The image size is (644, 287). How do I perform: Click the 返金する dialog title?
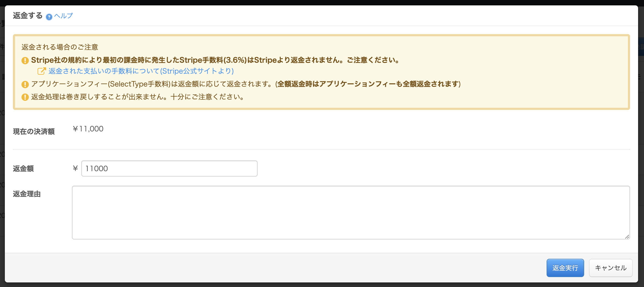(x=28, y=16)
